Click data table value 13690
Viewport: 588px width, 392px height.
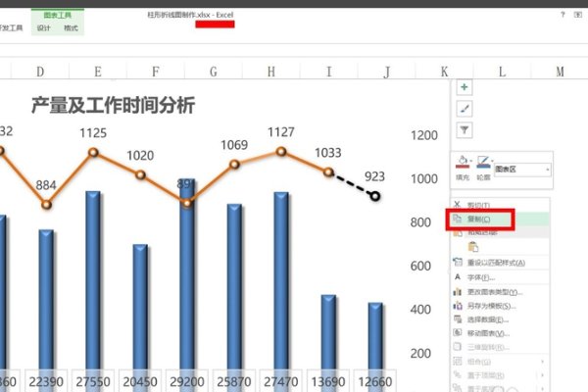[328, 382]
